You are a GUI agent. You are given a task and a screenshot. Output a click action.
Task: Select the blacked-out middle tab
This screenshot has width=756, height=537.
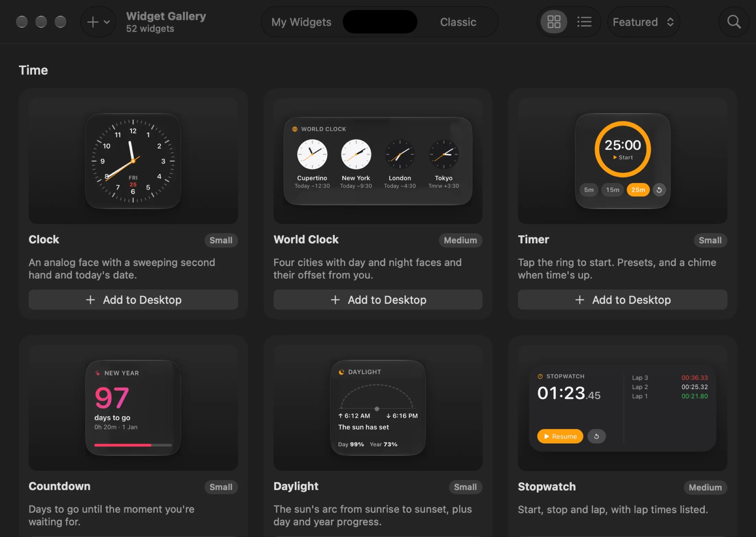point(380,22)
